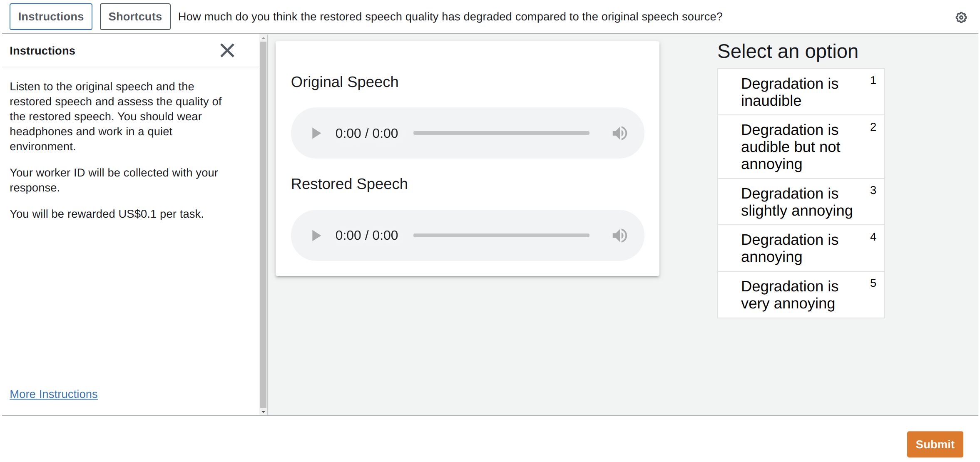
Task: Choose 'Degradation is audible but not annoying'
Action: 801,147
